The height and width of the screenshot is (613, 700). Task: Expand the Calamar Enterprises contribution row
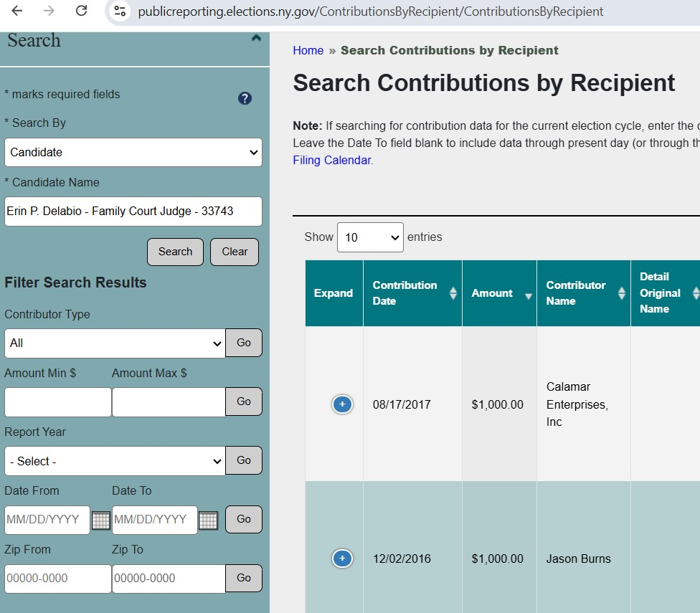click(x=342, y=404)
